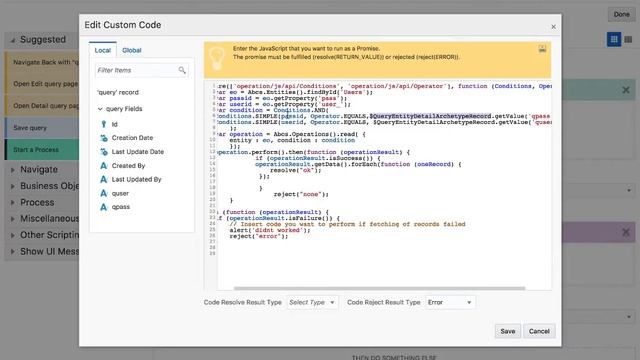Click the Last Updated By text-type icon
Screen dimensions: 640x360
pyautogui.click(x=104, y=179)
